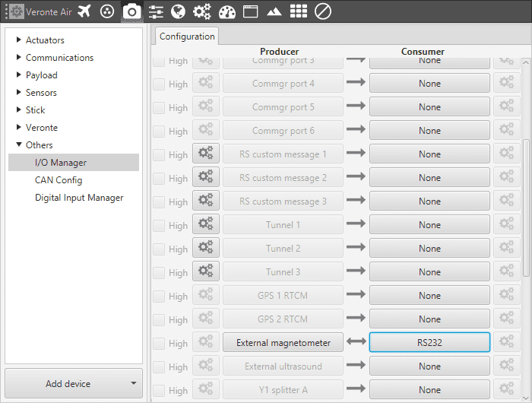Expand the Actuators tree node
The width and height of the screenshot is (532, 403).
(19, 40)
